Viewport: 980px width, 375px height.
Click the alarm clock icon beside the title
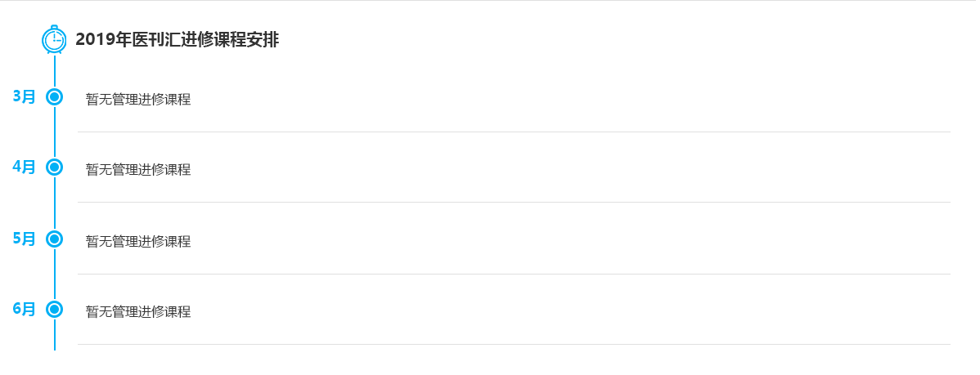coord(54,39)
